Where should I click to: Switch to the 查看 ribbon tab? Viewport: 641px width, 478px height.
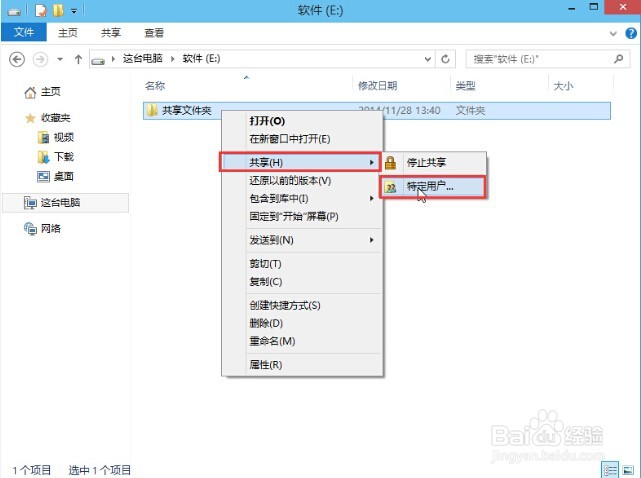(x=154, y=33)
